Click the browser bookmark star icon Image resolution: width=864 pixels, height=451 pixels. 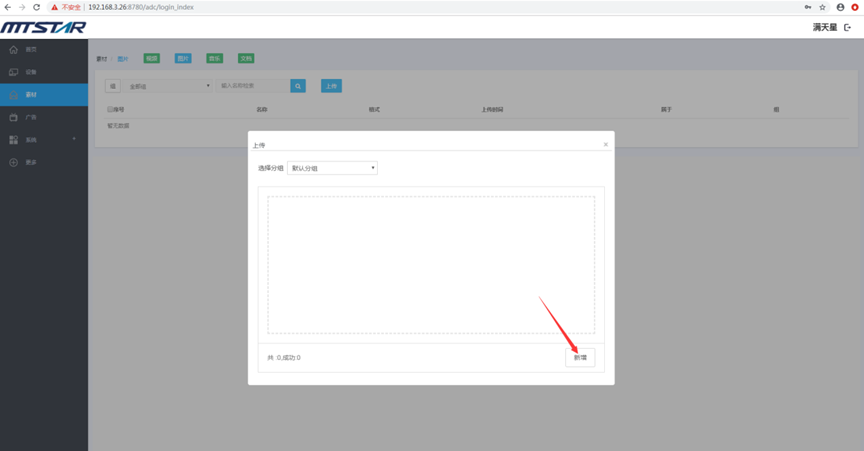point(822,7)
